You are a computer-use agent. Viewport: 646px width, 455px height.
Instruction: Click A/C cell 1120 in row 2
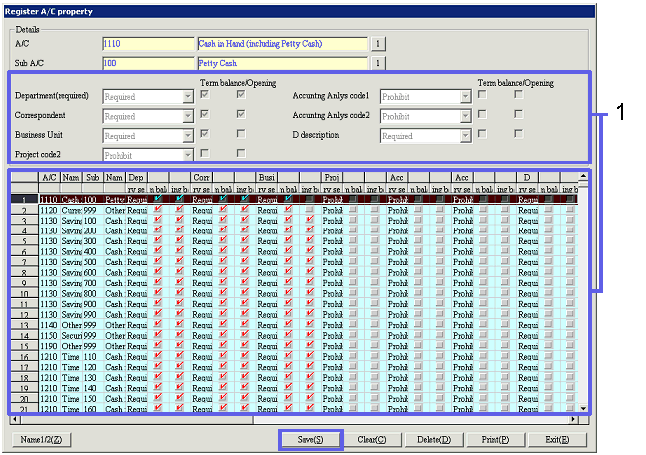[x=49, y=211]
